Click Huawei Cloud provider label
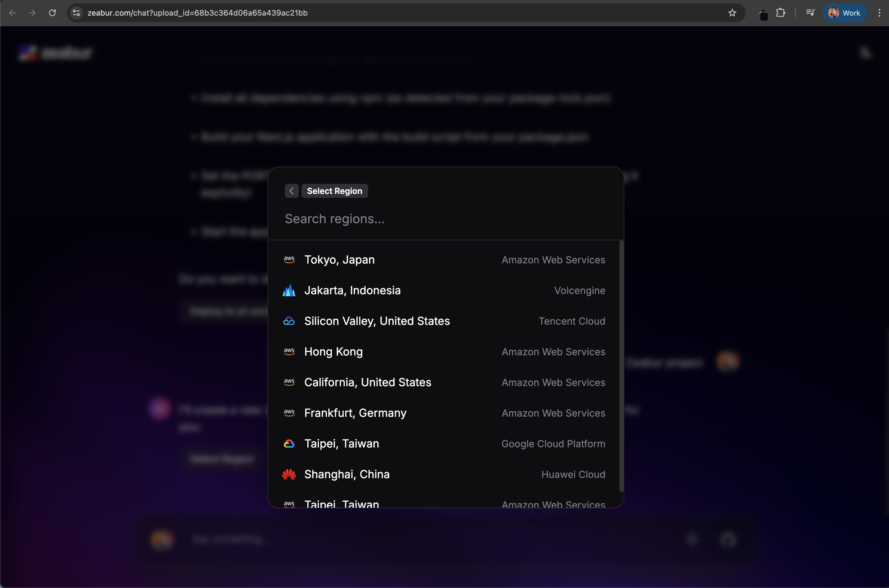This screenshot has width=889, height=588. [x=573, y=474]
